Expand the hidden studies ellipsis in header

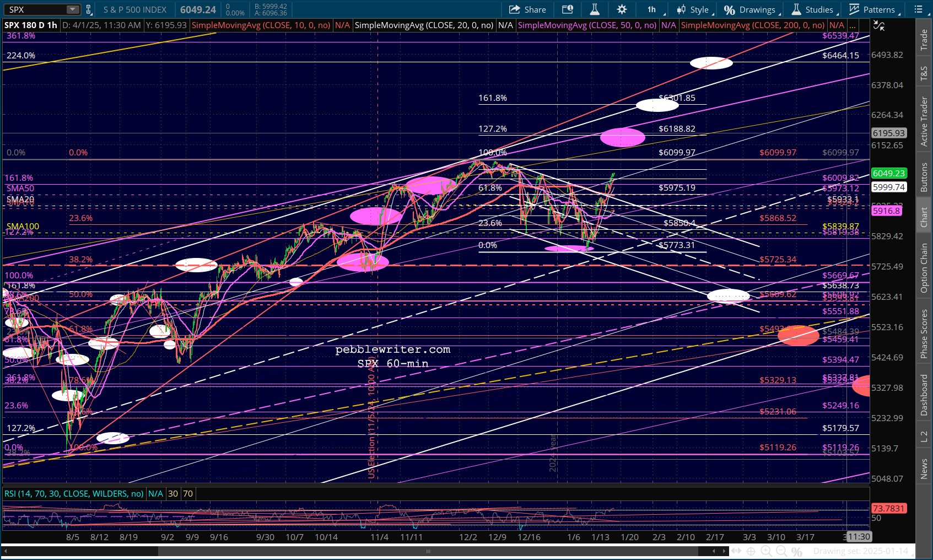(x=853, y=25)
